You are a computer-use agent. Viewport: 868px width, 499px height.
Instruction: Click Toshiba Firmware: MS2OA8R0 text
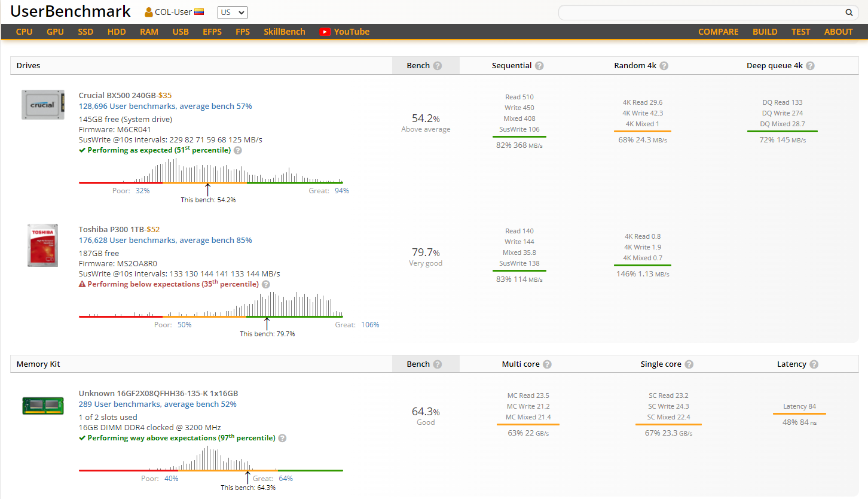tap(118, 263)
